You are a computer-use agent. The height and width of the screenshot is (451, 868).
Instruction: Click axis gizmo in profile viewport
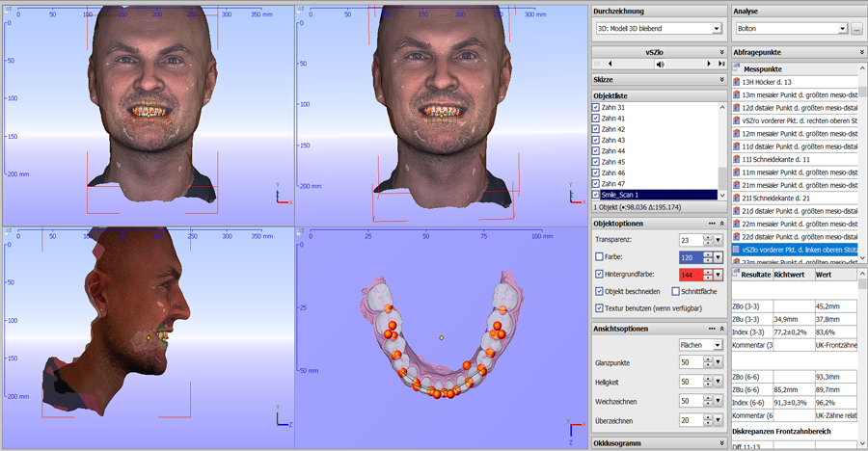[x=283, y=418]
